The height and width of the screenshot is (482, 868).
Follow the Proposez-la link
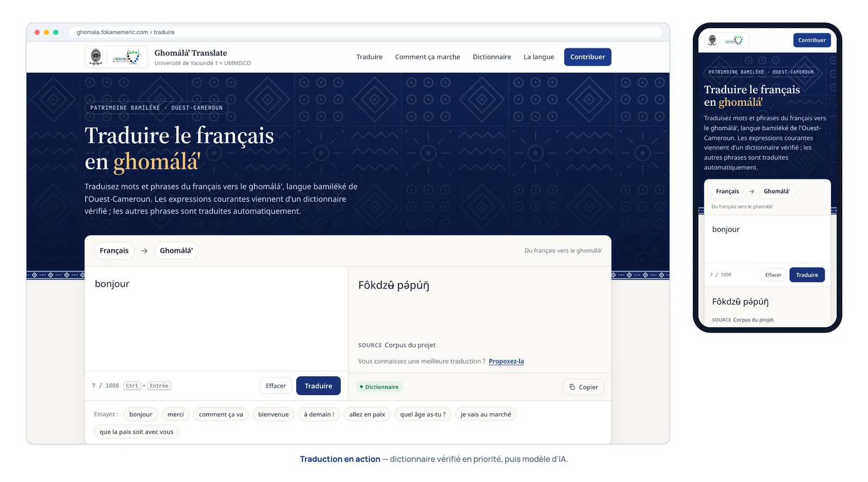coord(506,361)
